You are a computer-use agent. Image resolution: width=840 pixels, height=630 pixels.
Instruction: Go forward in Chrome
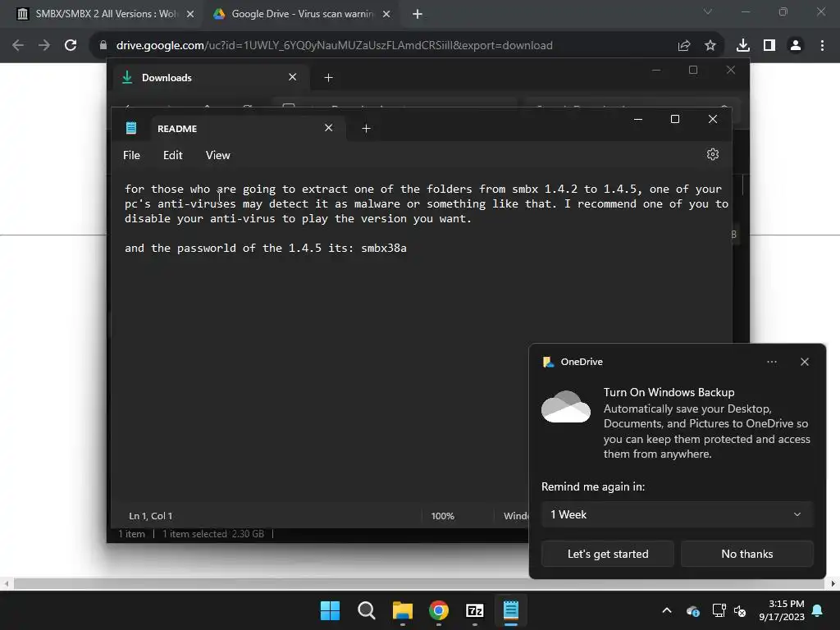[44, 46]
